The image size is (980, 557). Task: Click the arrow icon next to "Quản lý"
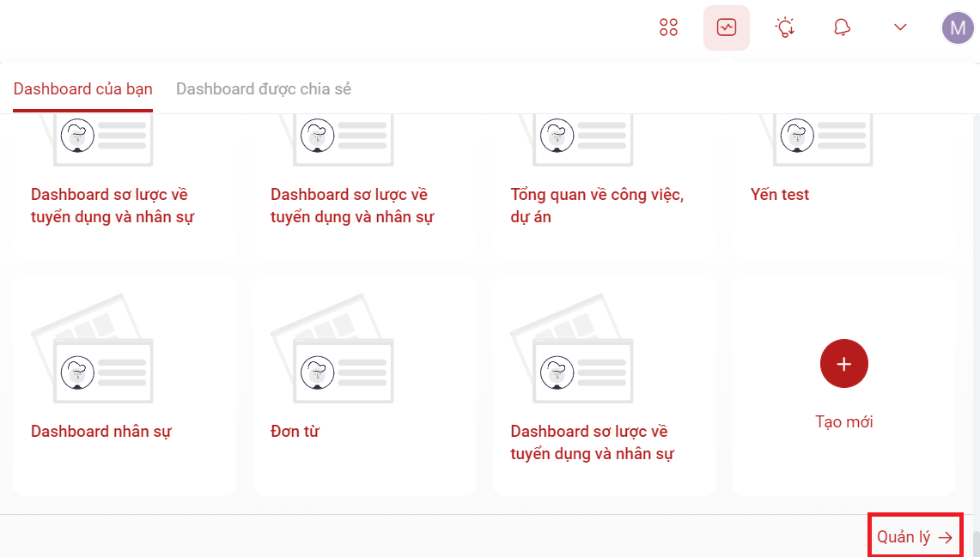tap(945, 538)
